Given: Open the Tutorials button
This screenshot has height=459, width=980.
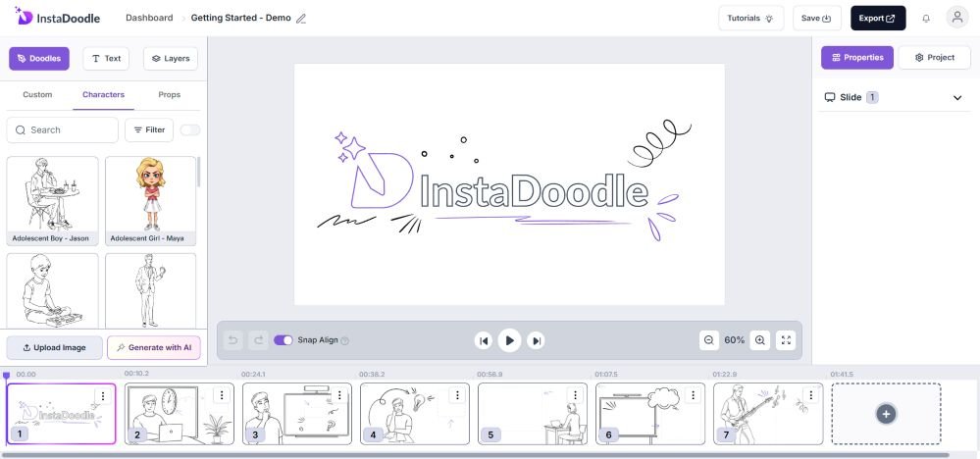Looking at the screenshot, I should click(x=750, y=18).
